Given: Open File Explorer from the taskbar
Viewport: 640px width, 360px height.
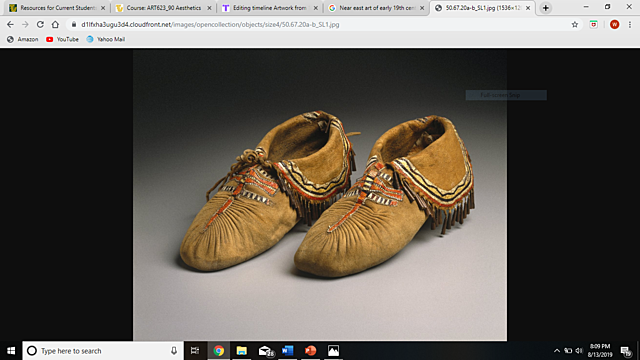Looking at the screenshot, I should 242,351.
